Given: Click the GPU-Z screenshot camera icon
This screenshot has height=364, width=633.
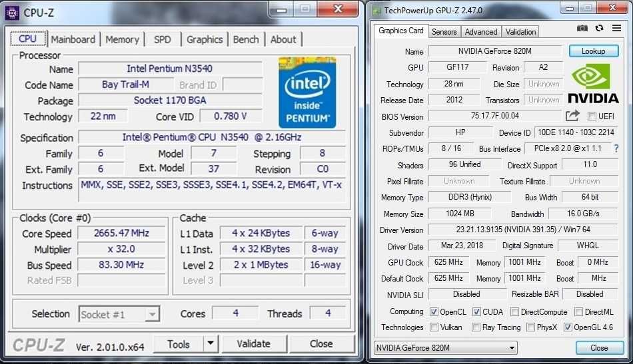Looking at the screenshot, I should click(x=582, y=28).
